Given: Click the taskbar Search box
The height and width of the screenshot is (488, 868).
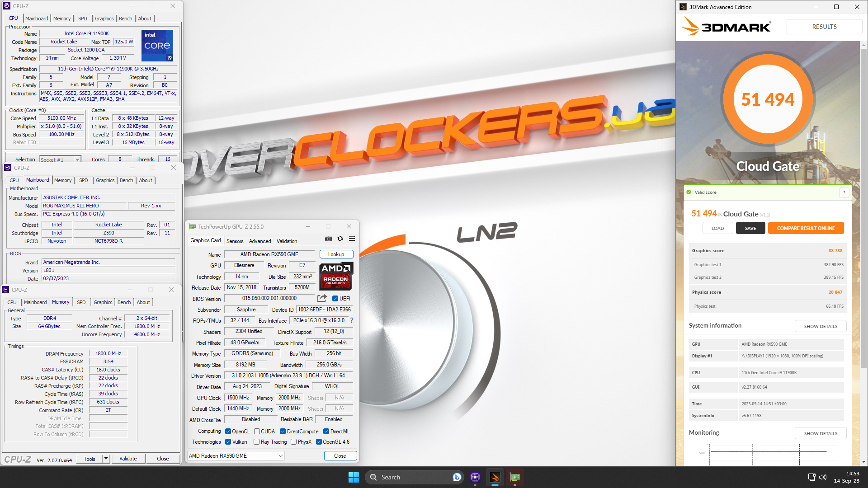Looking at the screenshot, I should (414, 477).
